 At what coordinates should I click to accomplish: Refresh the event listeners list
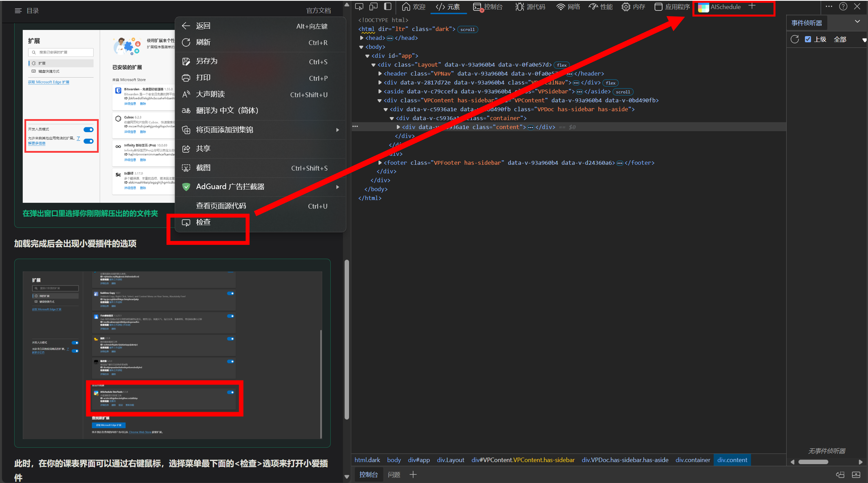pos(795,39)
